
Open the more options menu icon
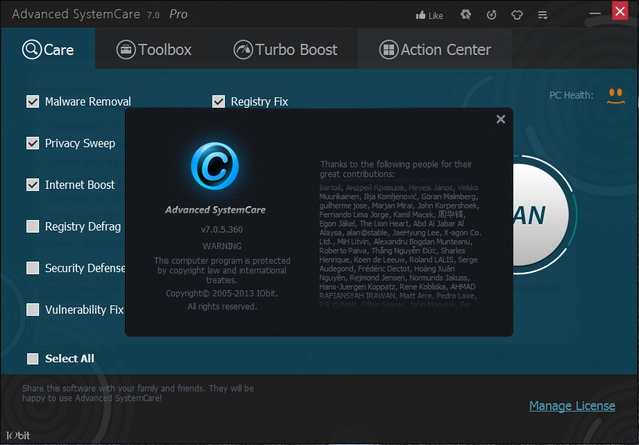click(542, 15)
